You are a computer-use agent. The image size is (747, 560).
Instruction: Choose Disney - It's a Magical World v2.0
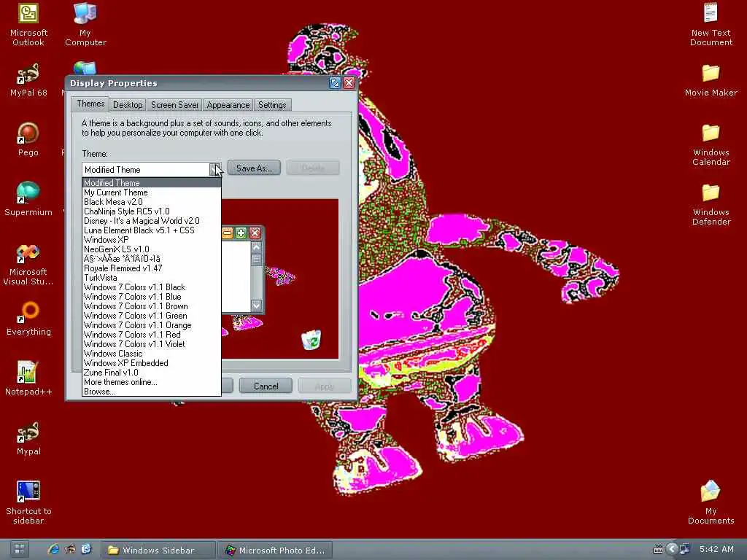tap(152, 221)
